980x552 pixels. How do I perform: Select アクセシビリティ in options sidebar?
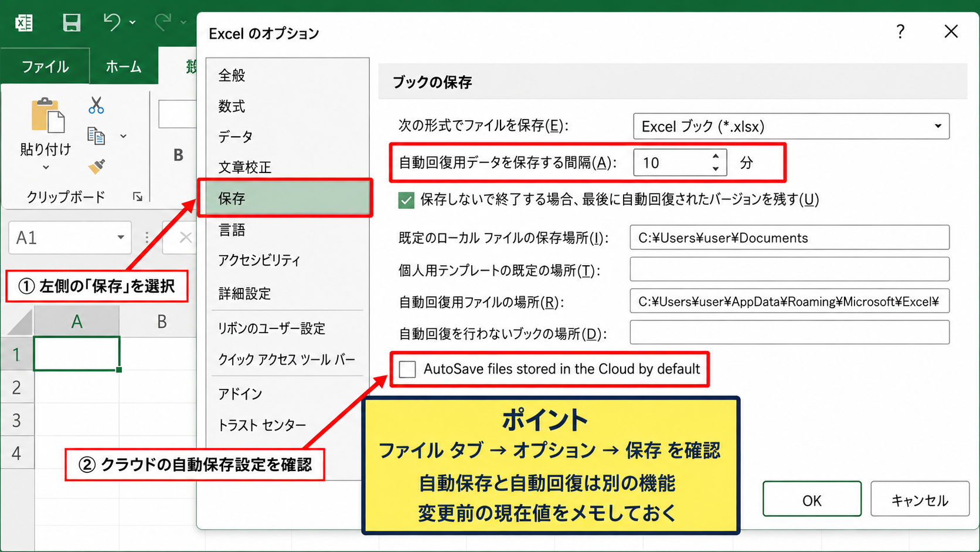coord(288,260)
